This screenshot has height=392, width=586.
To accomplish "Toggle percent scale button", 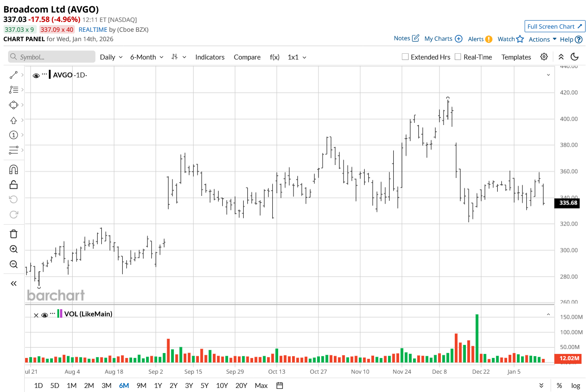I will 560,385.
